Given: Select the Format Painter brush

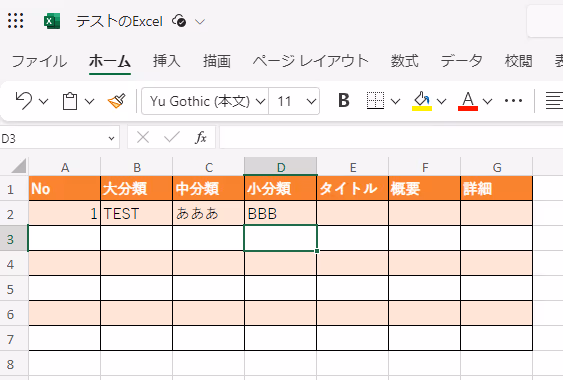Looking at the screenshot, I should tap(117, 101).
